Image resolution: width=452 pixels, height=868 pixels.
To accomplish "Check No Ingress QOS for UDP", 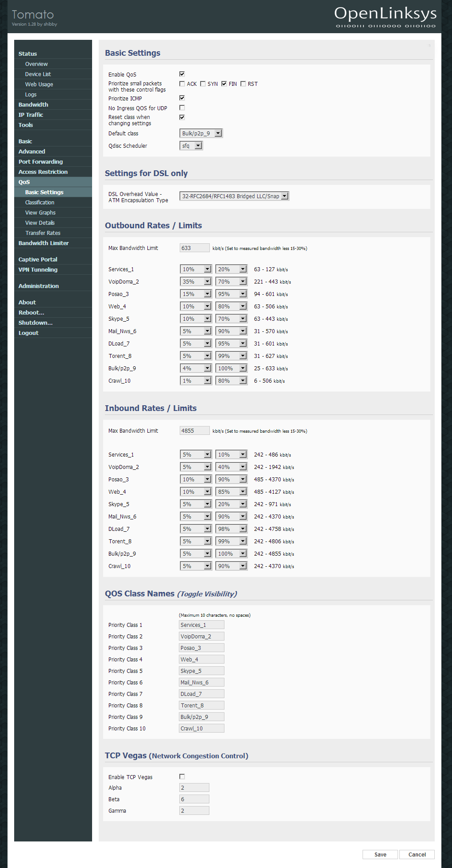I will [182, 108].
